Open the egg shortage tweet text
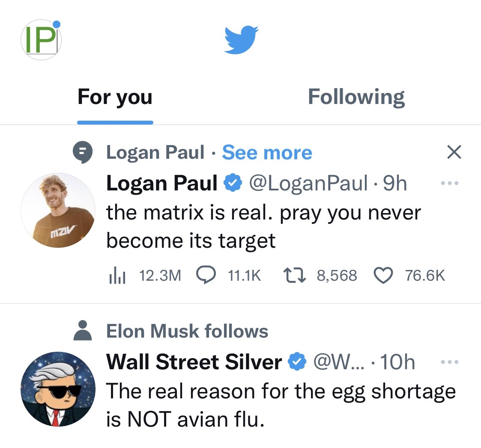Image resolution: width=481 pixels, height=448 pixels. point(281,405)
